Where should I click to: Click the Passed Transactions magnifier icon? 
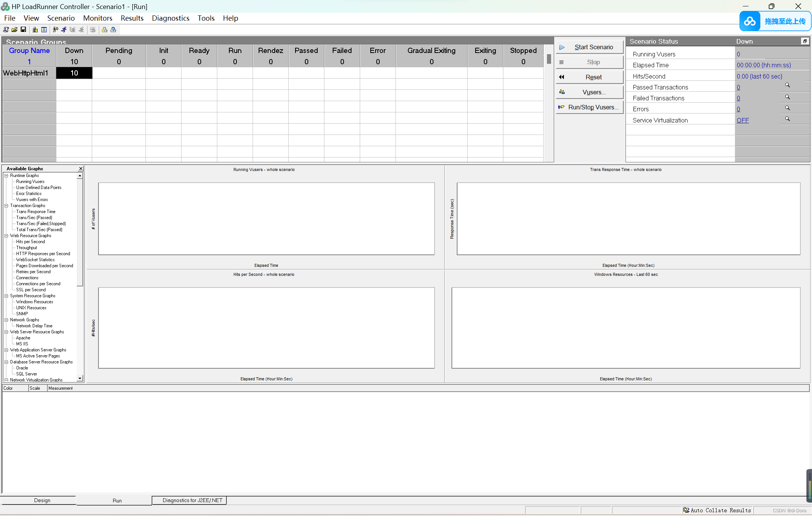click(787, 86)
